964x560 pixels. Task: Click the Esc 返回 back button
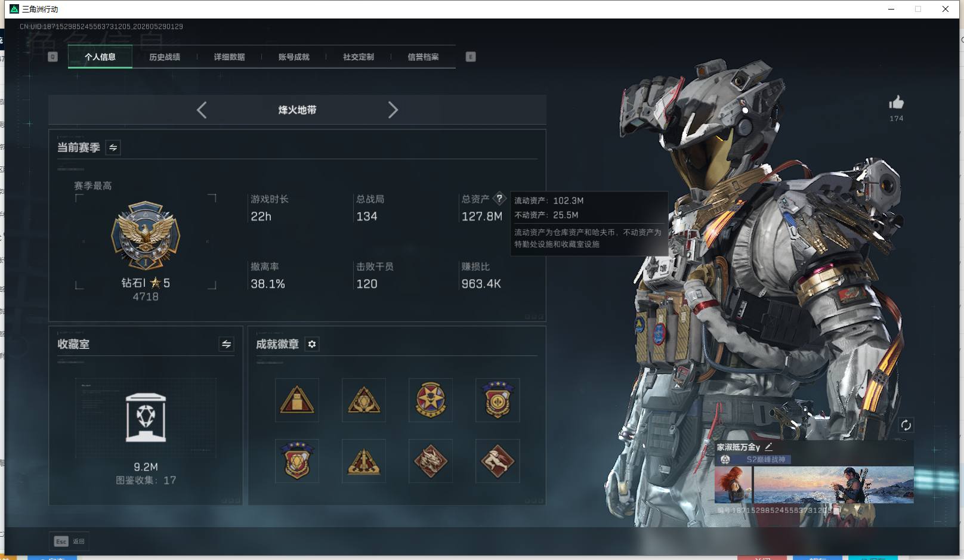coord(69,541)
